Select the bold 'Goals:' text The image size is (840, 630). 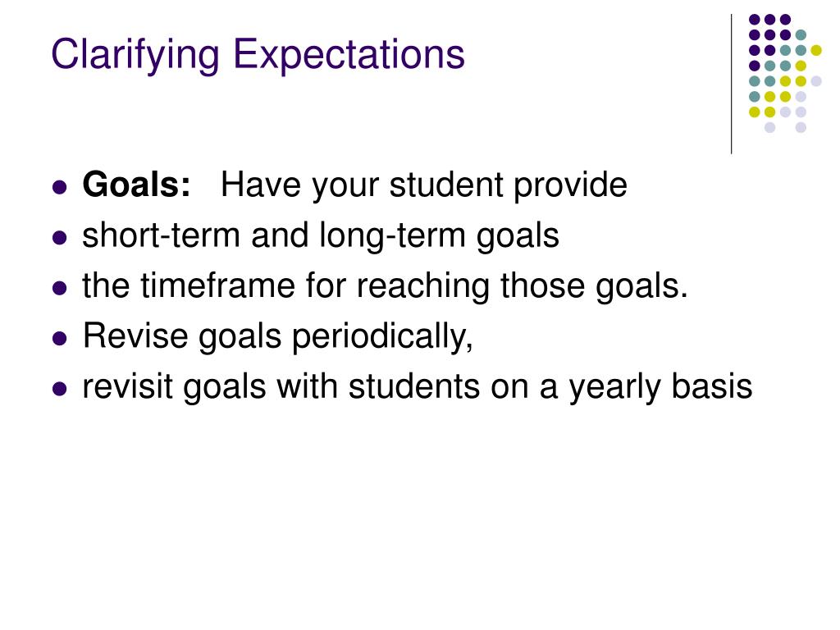pyautogui.click(x=137, y=185)
